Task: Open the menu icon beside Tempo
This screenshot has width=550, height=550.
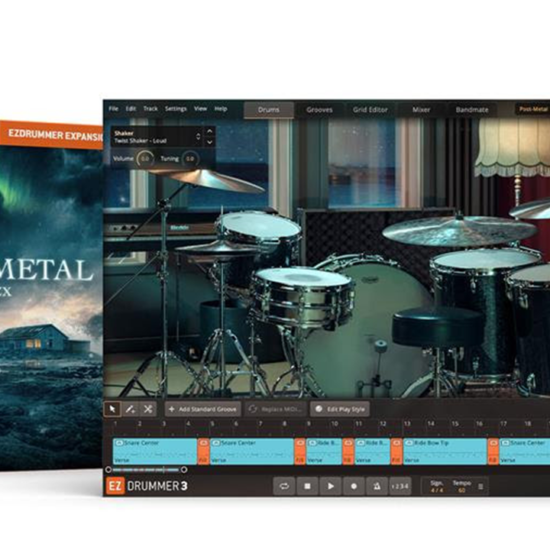Action: click(481, 487)
